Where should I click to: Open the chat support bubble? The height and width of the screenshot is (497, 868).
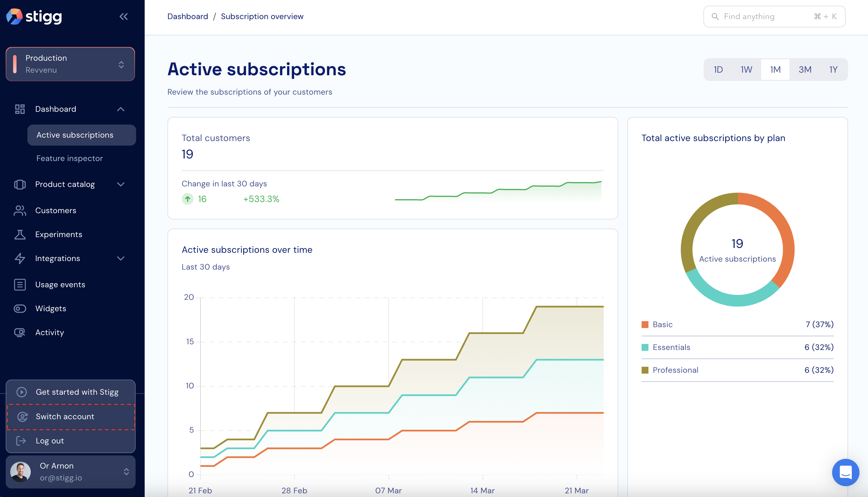[x=845, y=472]
